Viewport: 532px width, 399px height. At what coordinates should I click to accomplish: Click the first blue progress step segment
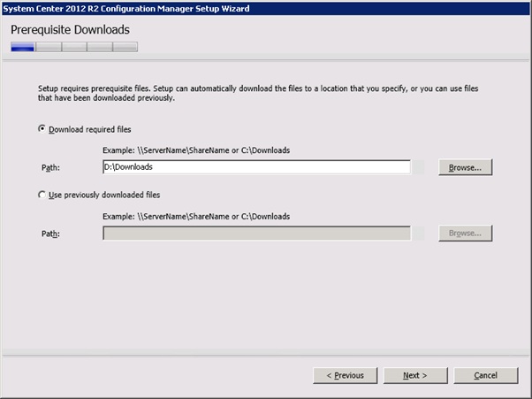pos(22,47)
